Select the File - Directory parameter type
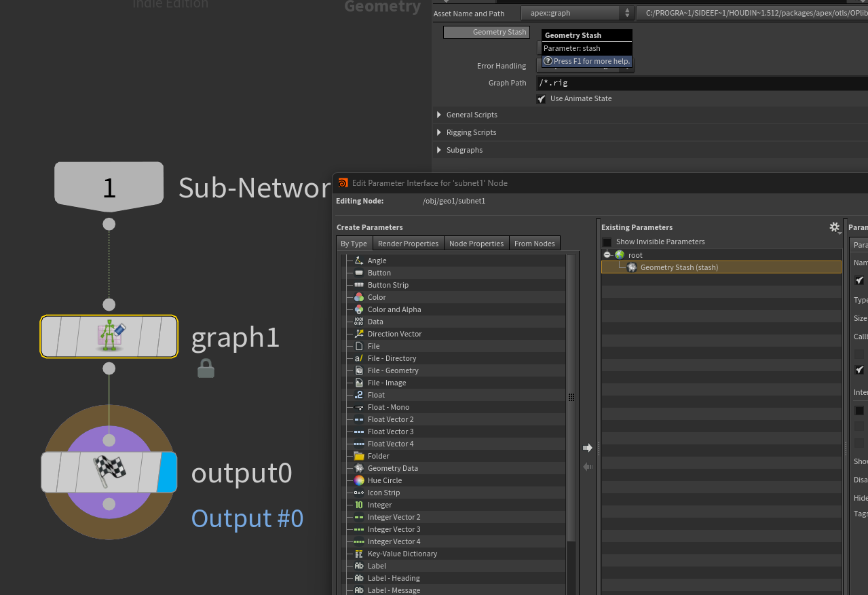 click(392, 358)
